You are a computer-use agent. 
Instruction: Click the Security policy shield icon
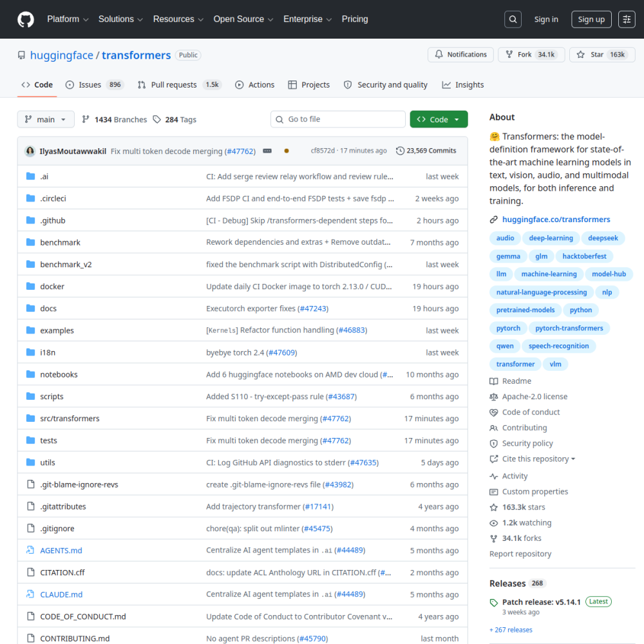coord(494,444)
